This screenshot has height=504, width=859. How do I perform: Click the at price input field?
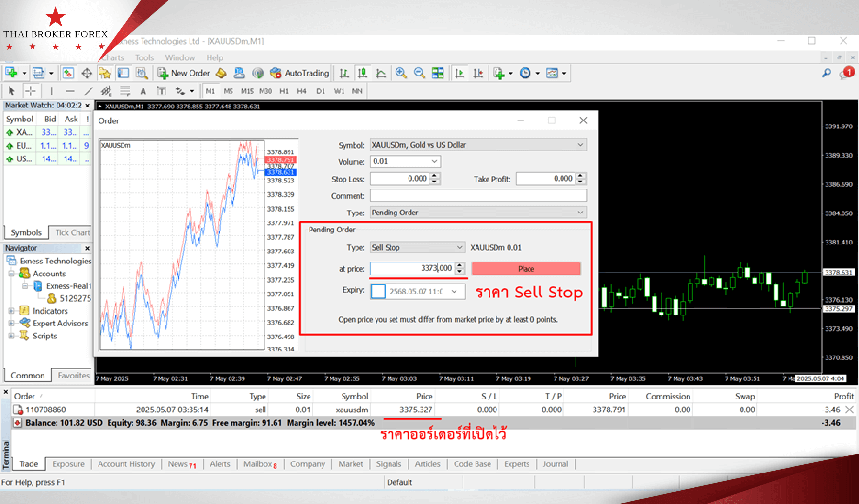412,268
